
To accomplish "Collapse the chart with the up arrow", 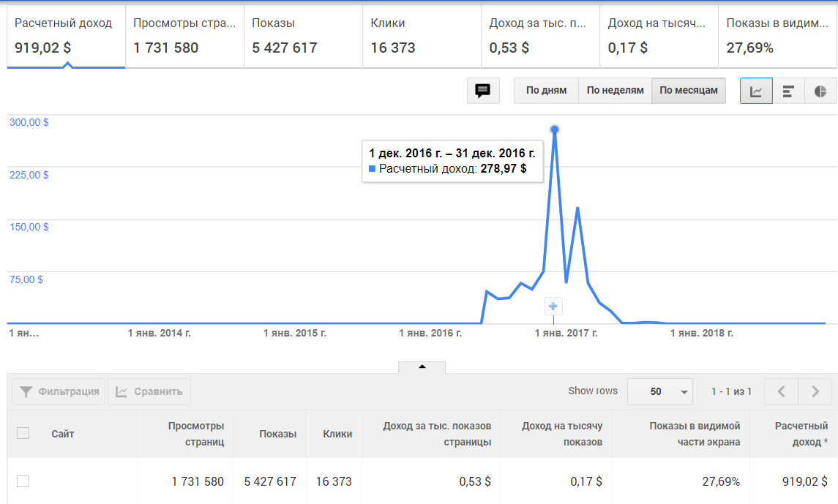I will pos(422,366).
